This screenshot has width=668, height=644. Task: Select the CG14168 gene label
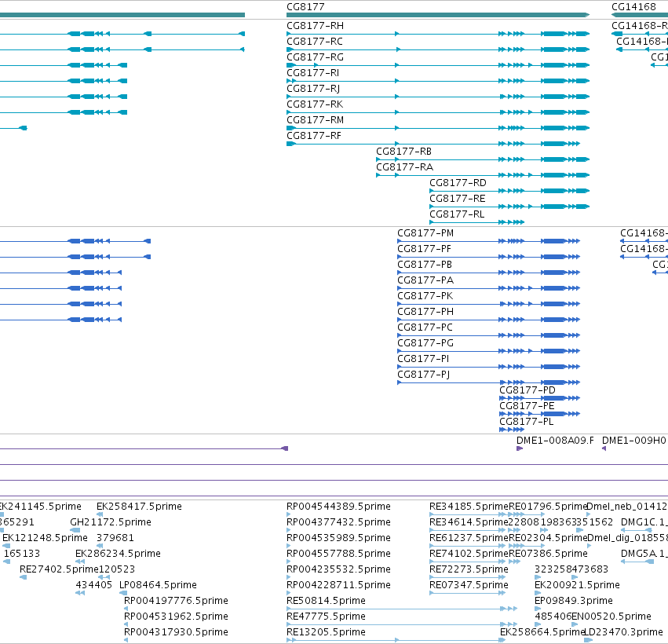click(633, 7)
